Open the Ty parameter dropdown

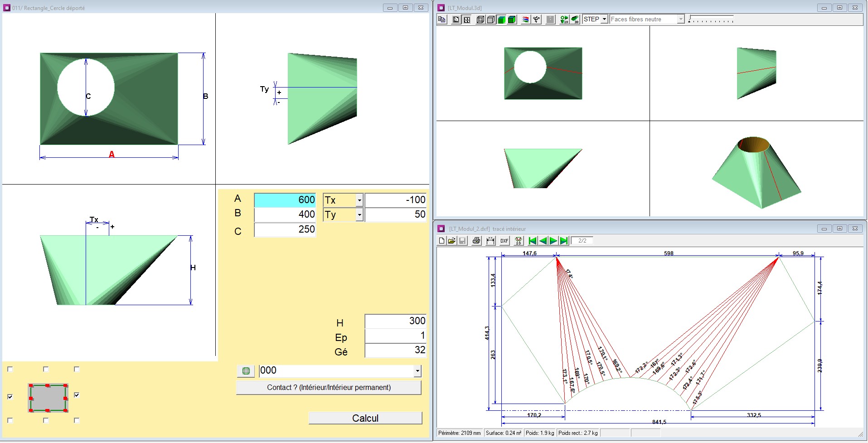tap(359, 214)
